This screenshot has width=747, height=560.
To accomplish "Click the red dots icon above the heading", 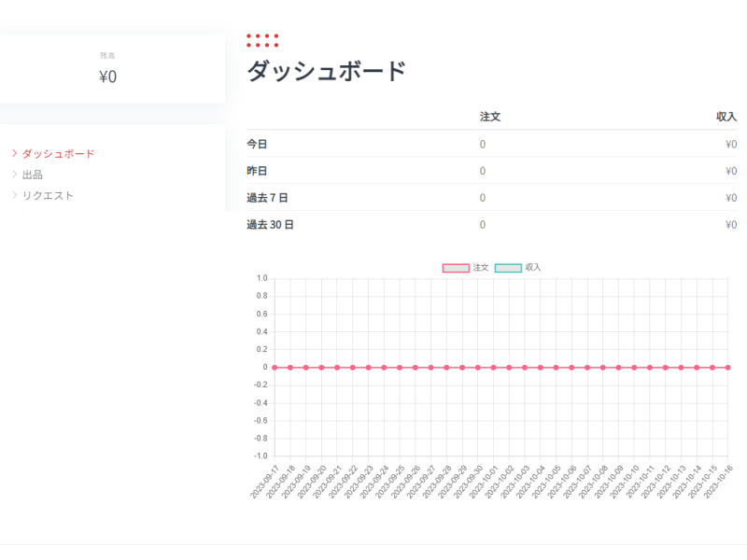I will click(262, 40).
